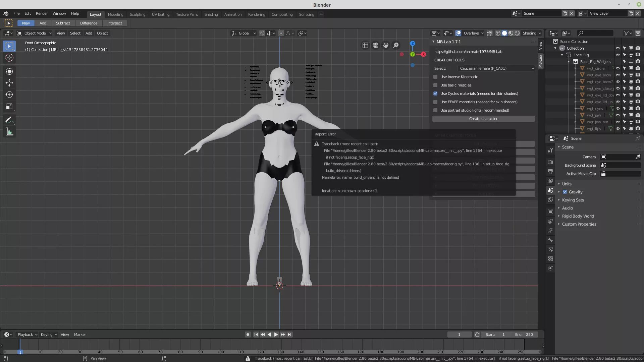
Task: Expand the Rigid Body World panel
Action: 578,216
